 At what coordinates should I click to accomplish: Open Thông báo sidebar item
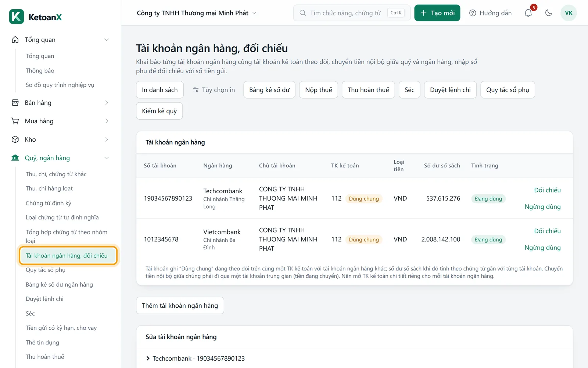click(x=40, y=71)
